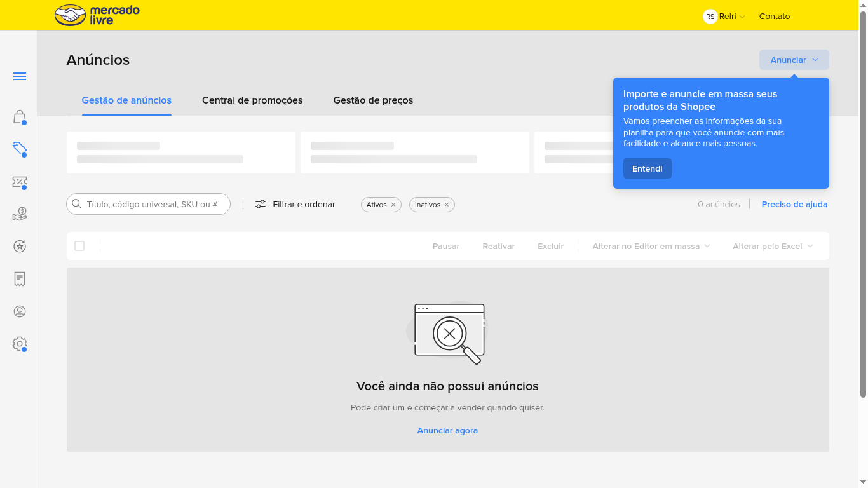
Task: Switch to Central de promoções tab
Action: tap(252, 100)
